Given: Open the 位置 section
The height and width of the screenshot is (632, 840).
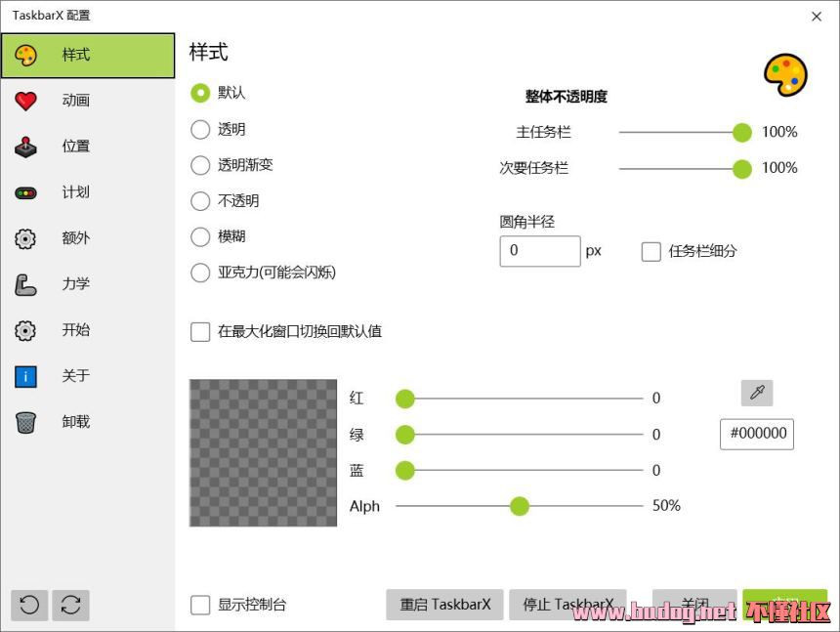Looking at the screenshot, I should point(88,147).
